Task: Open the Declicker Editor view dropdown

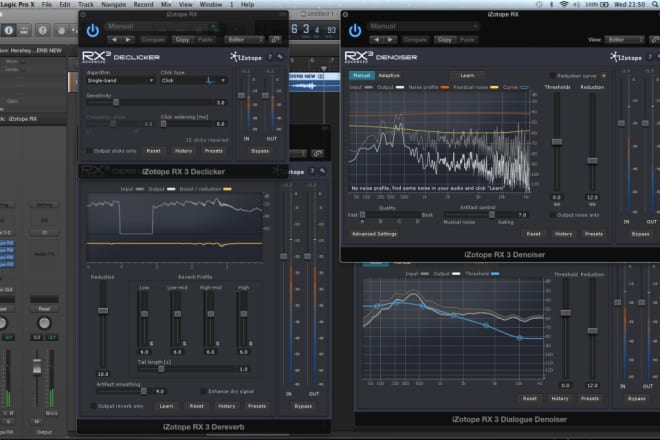Action: 245,40
